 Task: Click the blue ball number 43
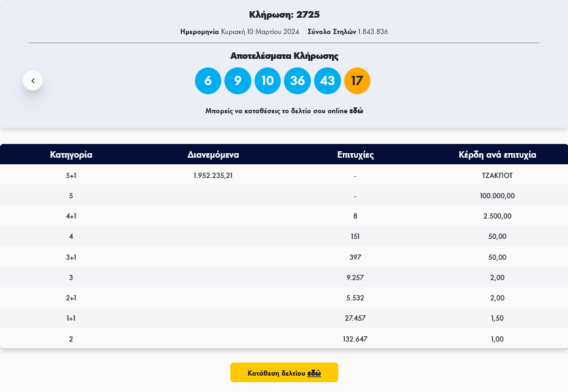(x=327, y=81)
